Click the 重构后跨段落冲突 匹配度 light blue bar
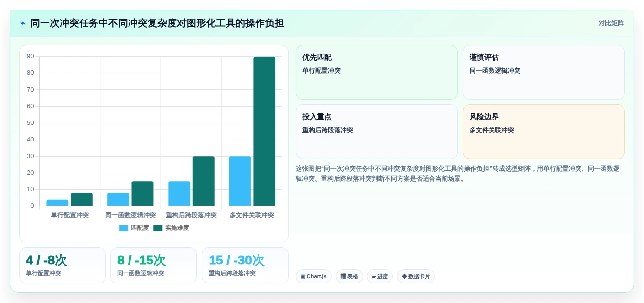This screenshot has height=303, width=644. pos(179,194)
